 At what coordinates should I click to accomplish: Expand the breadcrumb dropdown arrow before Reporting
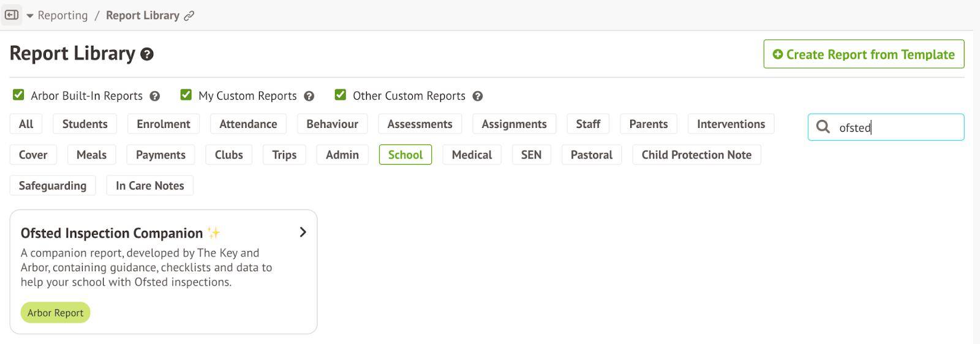30,16
